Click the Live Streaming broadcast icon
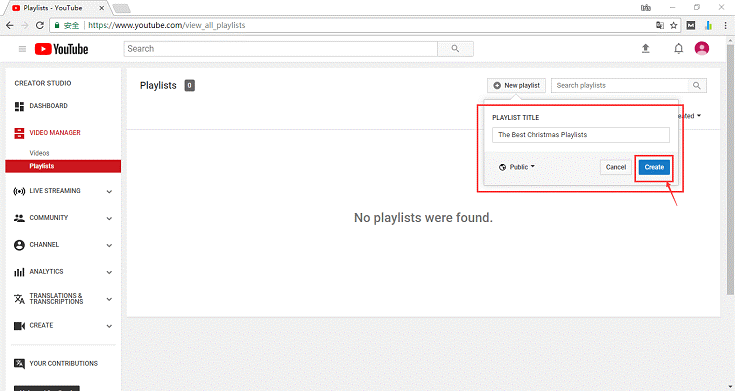This screenshot has width=735, height=391. point(19,191)
